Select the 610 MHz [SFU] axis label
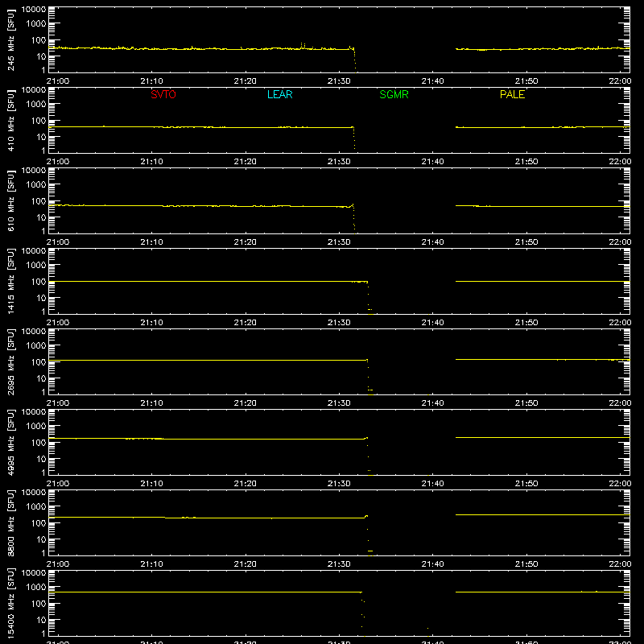The width and height of the screenshot is (644, 644). point(10,201)
